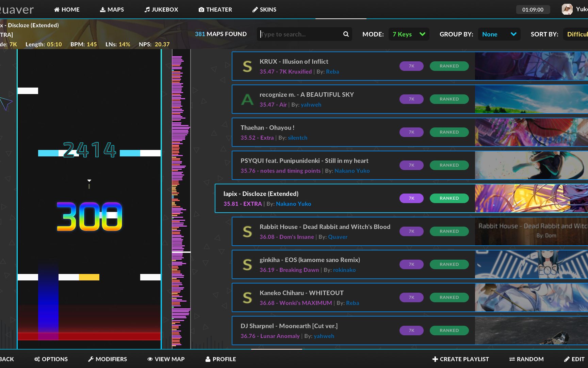Viewport: 588px width, 368px height.
Task: Open mapper yahweh on BEAUTIFUL SKY
Action: pyautogui.click(x=311, y=105)
